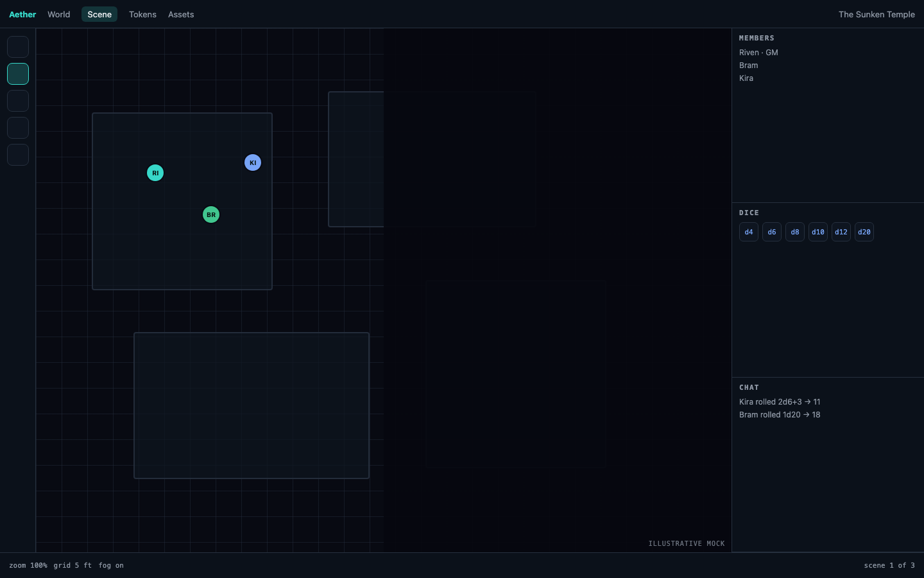Roll a d4 die
This screenshot has height=578, width=924.
[x=749, y=232]
